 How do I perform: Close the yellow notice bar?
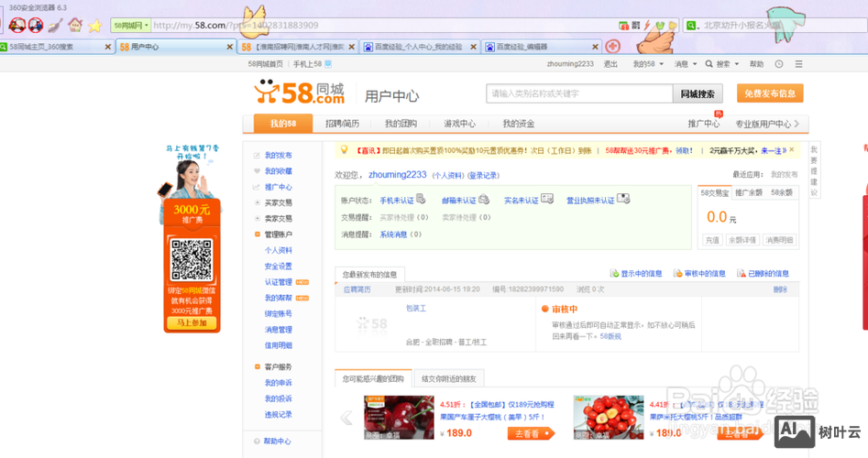792,149
